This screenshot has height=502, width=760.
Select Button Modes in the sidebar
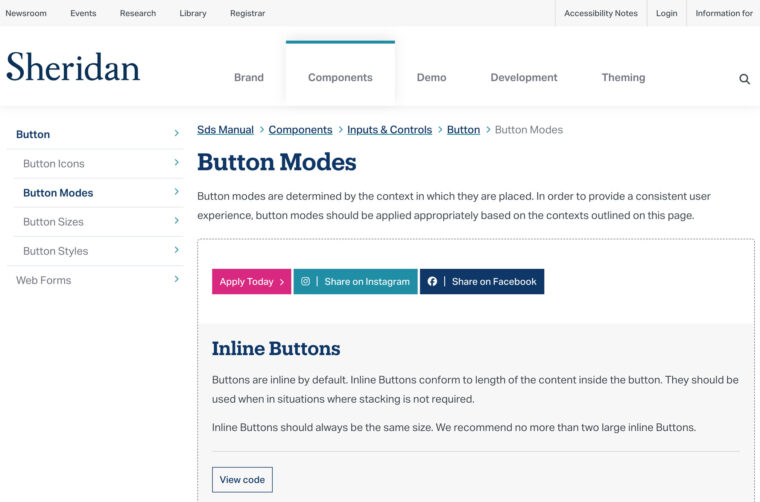pyautogui.click(x=58, y=193)
